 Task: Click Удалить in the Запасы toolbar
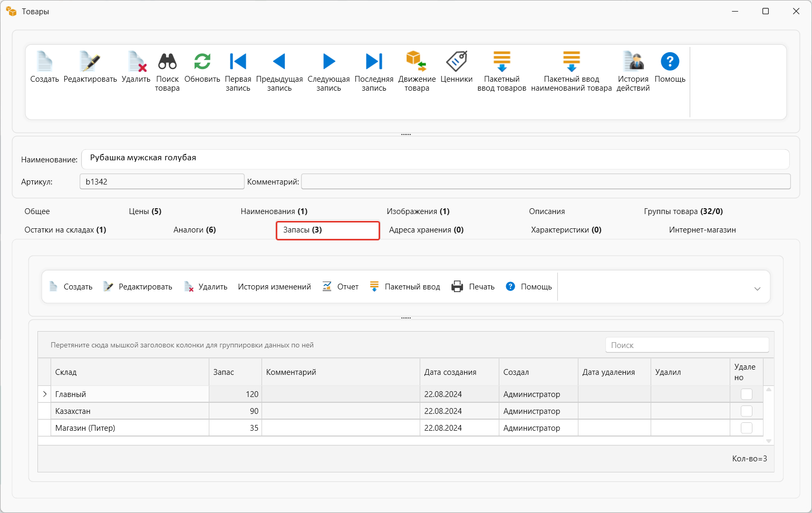pos(206,287)
